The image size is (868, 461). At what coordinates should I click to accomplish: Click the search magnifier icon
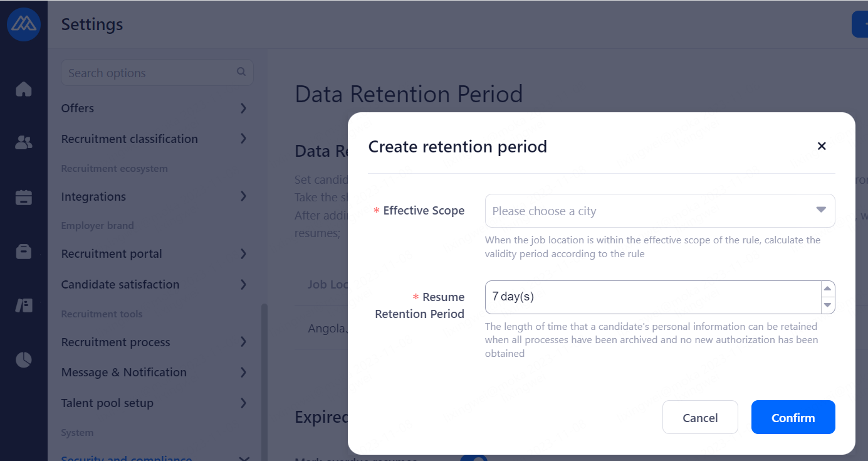point(241,72)
